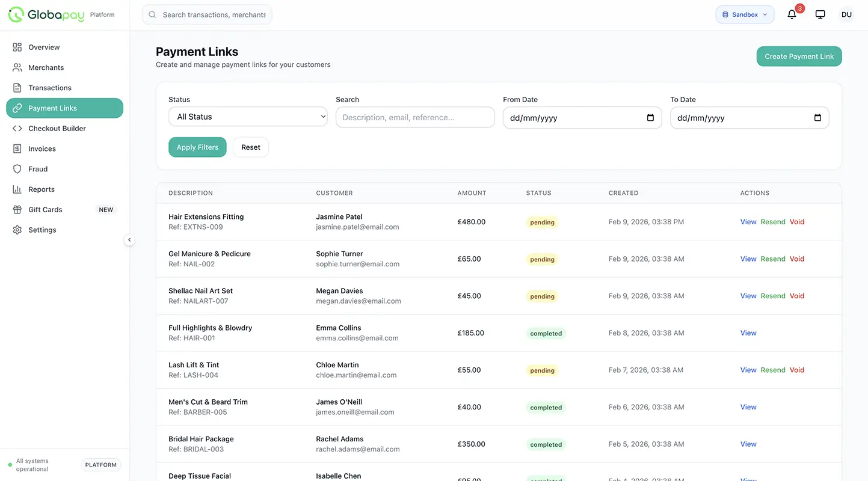Click the Reset filters button
The width and height of the screenshot is (868, 481).
pos(251,147)
